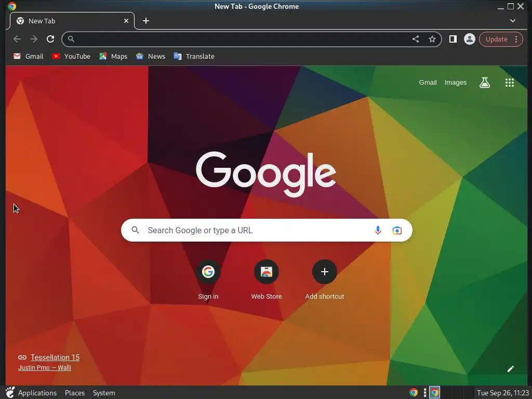Open the Tessellation 15 link
Screen dimensions: 532x399
click(x=55, y=357)
